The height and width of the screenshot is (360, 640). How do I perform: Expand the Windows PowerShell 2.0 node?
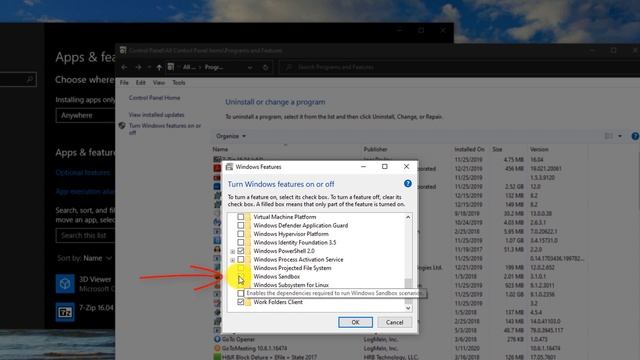[233, 251]
